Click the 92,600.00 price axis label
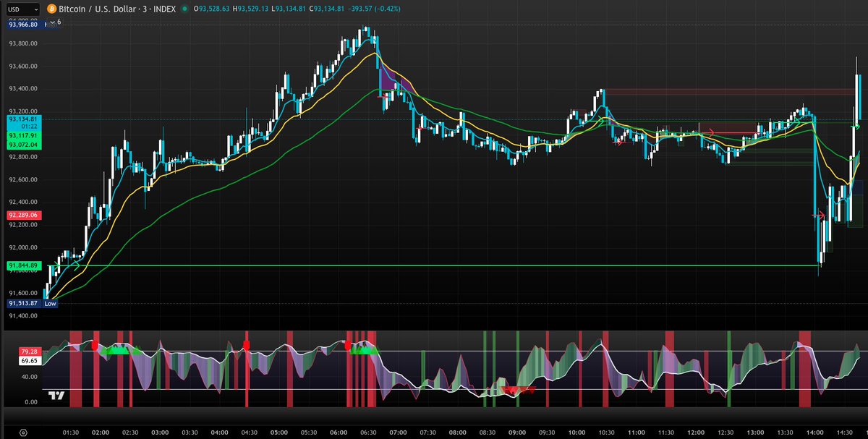The height and width of the screenshot is (439, 868). pyautogui.click(x=22, y=179)
